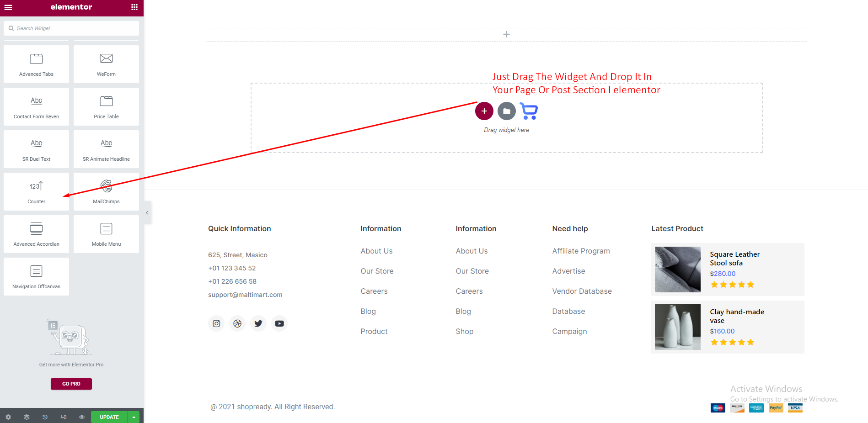Click the red add new section button

[484, 111]
